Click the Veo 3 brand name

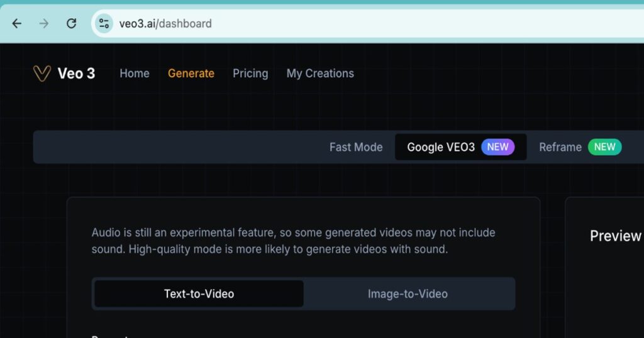tap(76, 74)
